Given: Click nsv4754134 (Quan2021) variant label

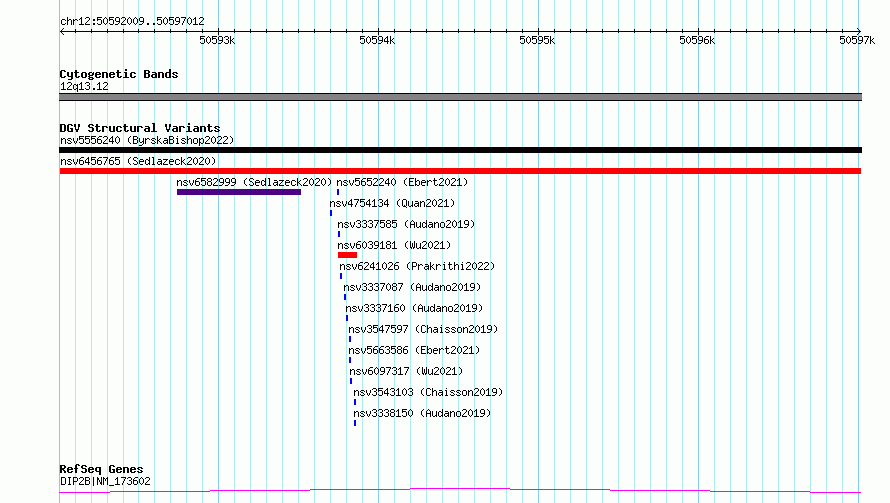Looking at the screenshot, I should tap(392, 203).
